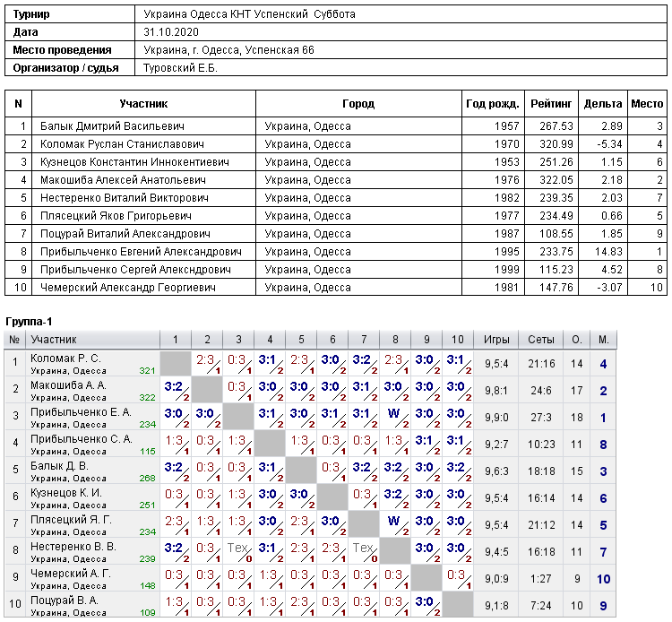
Task: Click the Участник header in participants table
Action: click(143, 104)
